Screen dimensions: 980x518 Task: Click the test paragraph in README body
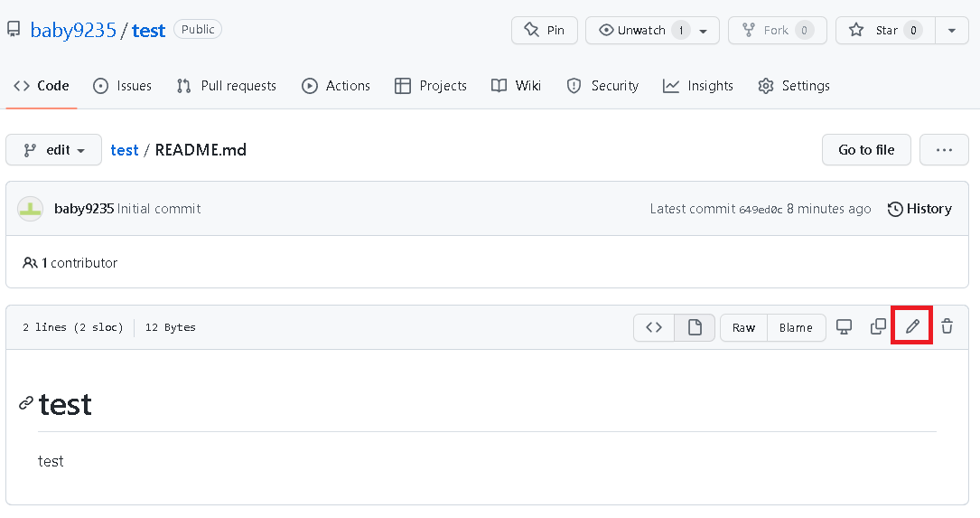[51, 461]
